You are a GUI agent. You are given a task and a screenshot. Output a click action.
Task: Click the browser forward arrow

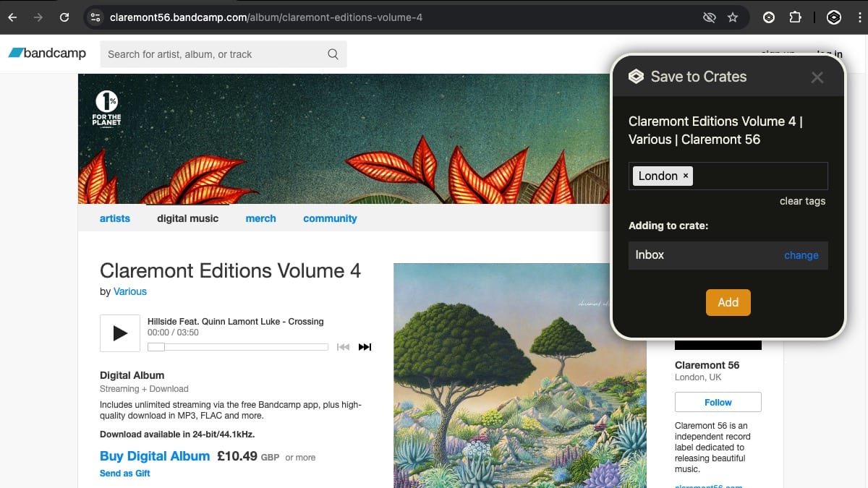point(38,17)
